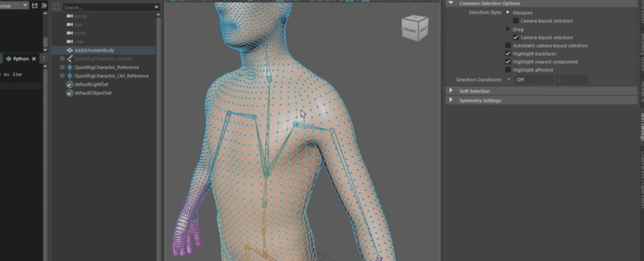Viewport: 644px width, 261px height.
Task: Click the front camera icon
Action: point(69,33)
